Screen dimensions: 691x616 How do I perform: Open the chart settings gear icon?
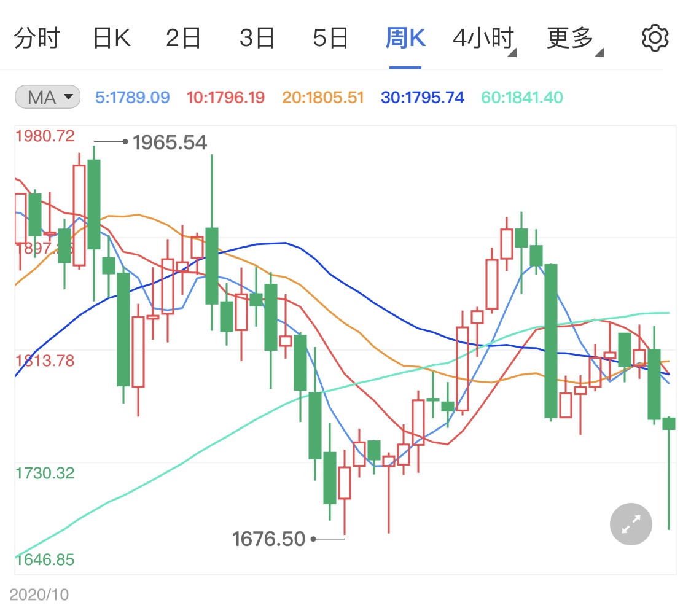click(x=654, y=37)
